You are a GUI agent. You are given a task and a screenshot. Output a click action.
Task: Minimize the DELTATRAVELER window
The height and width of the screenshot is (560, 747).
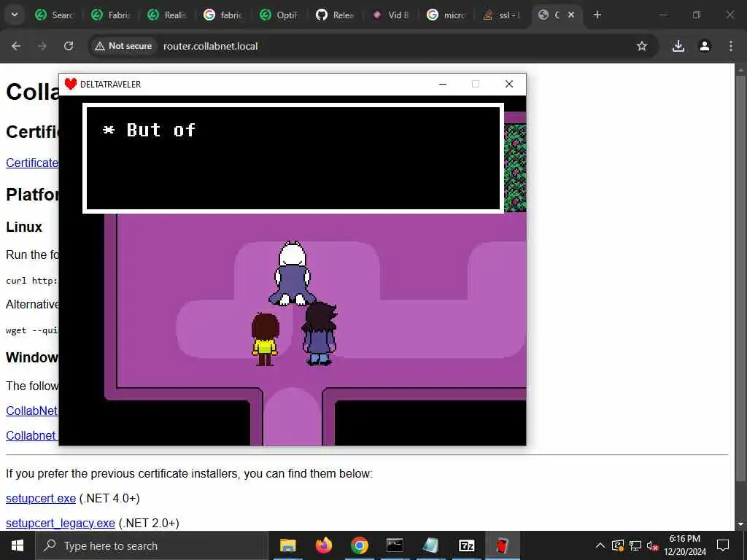pos(443,85)
